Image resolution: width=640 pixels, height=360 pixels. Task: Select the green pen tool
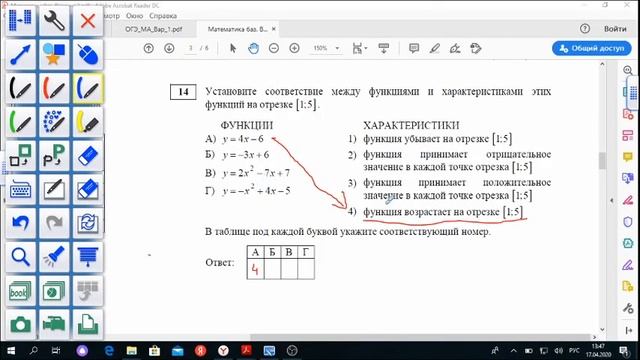[20, 122]
